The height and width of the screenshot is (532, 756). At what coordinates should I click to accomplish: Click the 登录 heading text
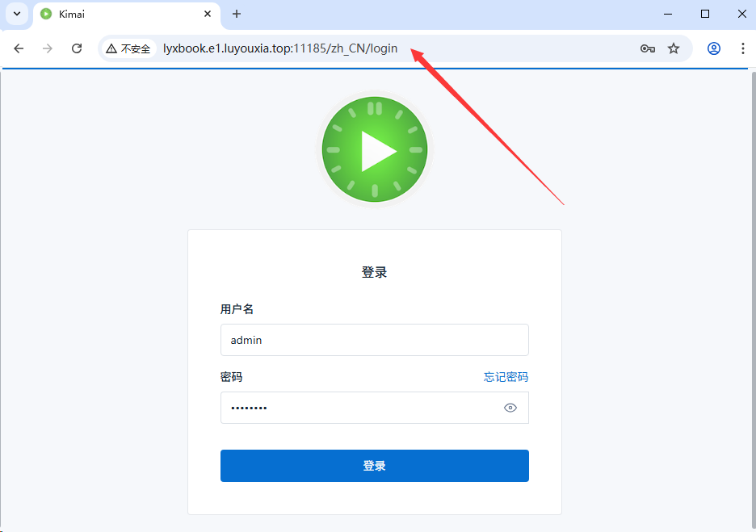coord(375,272)
